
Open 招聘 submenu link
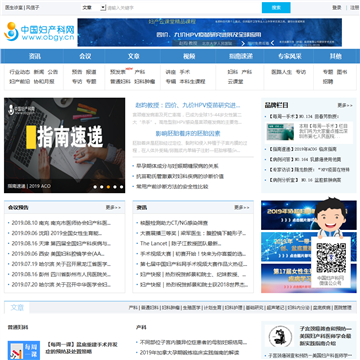tap(328, 81)
